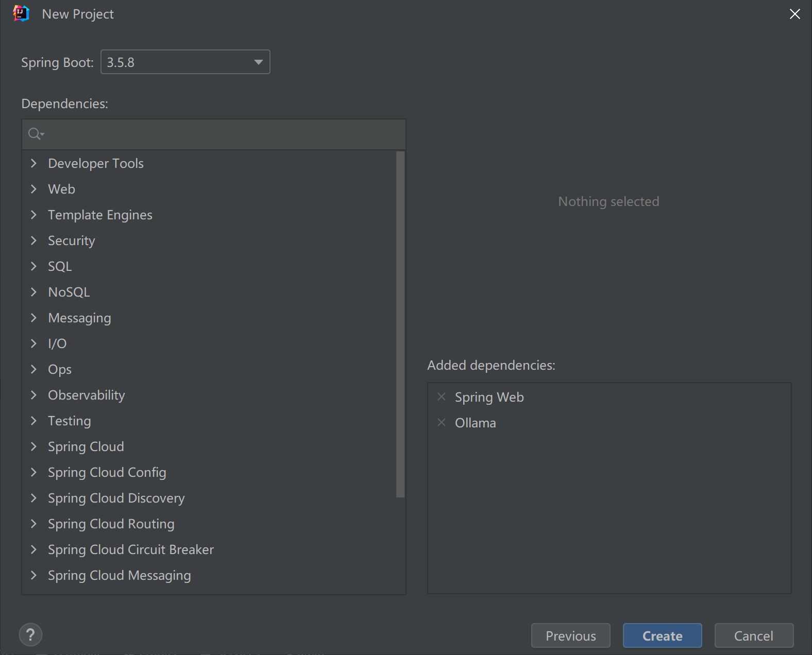812x655 pixels.
Task: Select the Security row
Action: point(209,240)
